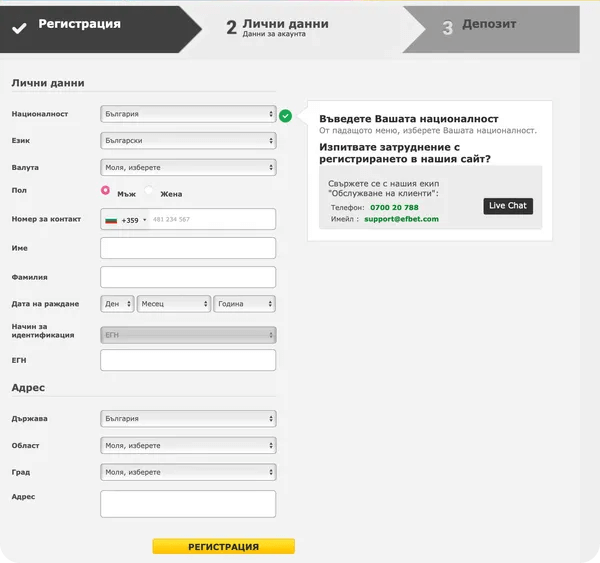Click the yellow РЕГИСТРАЦИЯ button
Viewport: 600px width, 563px height.
223,547
